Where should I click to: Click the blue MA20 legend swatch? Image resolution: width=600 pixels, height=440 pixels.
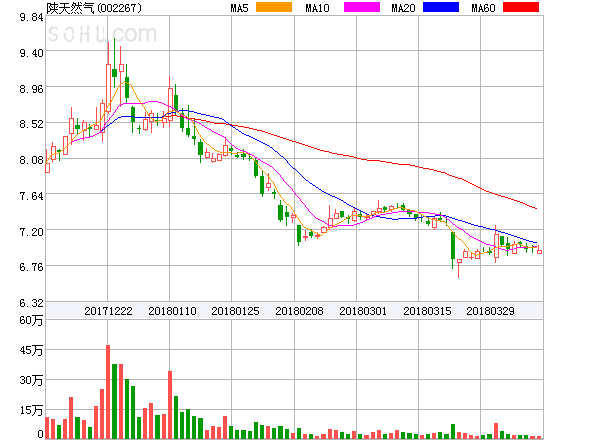441,7
